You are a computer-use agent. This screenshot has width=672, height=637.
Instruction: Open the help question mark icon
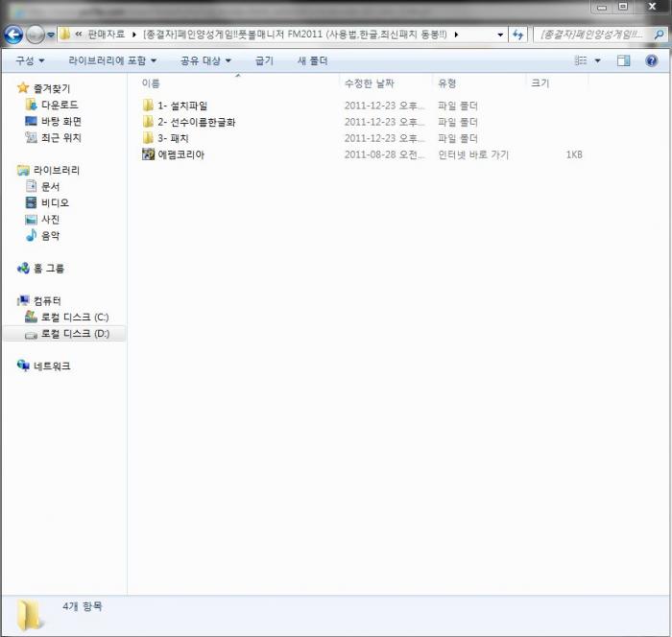tap(651, 60)
